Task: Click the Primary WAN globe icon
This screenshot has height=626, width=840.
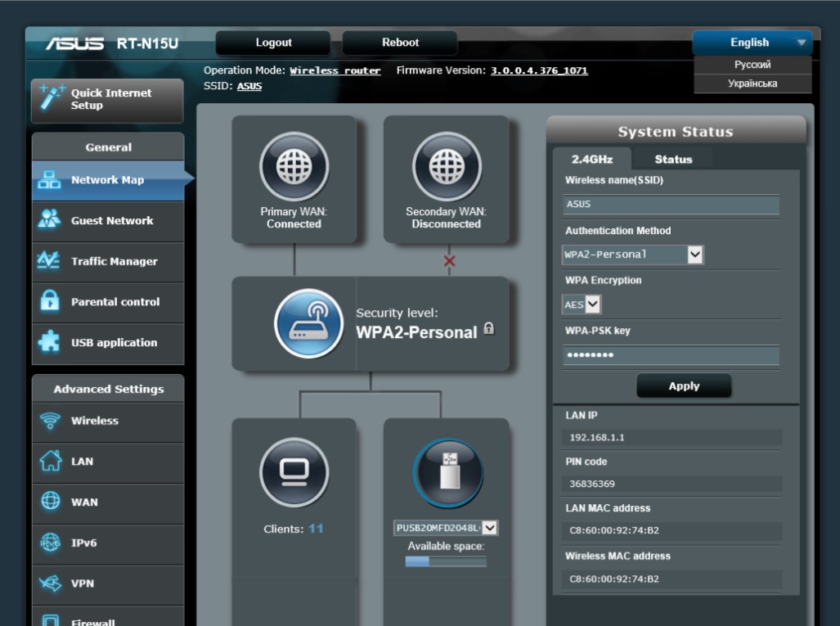Action: tap(294, 167)
